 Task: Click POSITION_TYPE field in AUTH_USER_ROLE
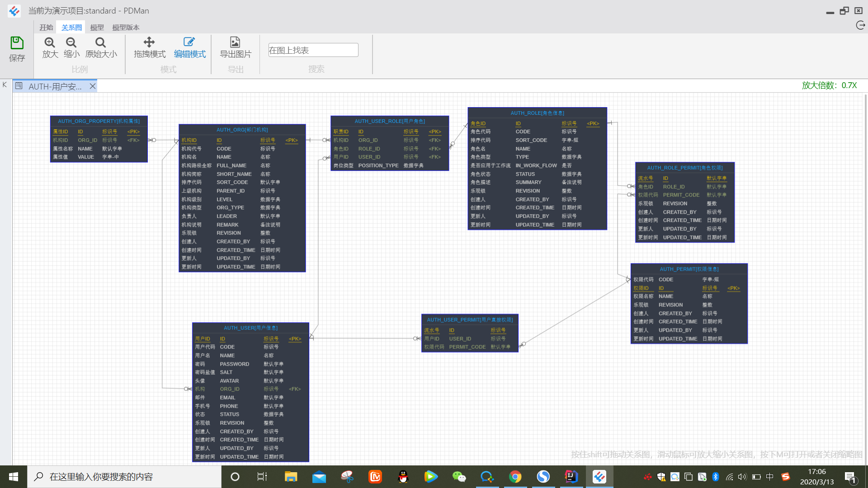[x=378, y=166]
